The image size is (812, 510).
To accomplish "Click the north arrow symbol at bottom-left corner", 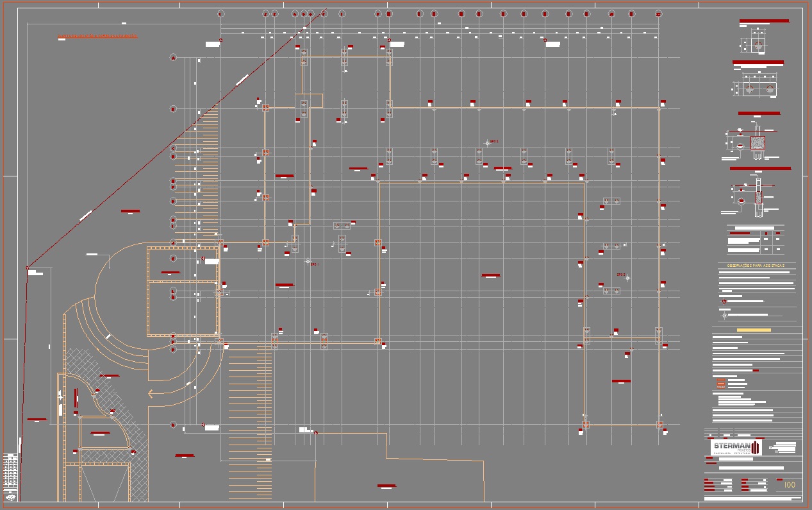I will 10,497.
